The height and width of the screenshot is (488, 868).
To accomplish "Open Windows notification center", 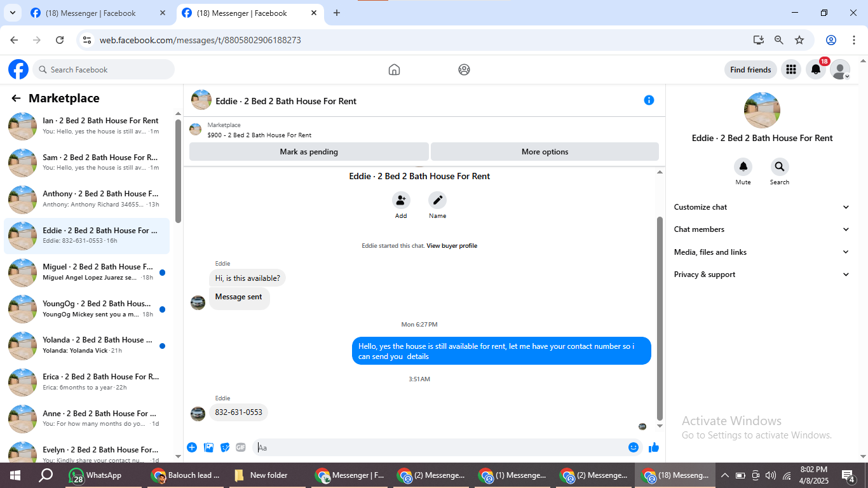I will 848,475.
